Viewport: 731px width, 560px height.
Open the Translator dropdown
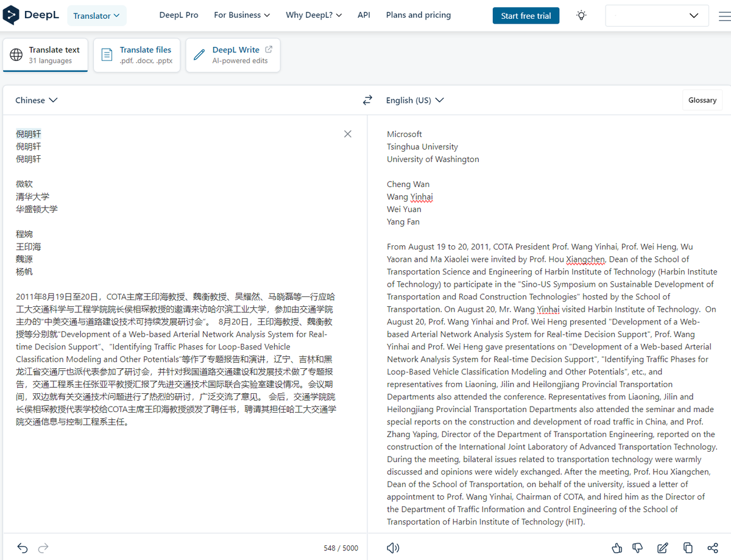tap(97, 16)
